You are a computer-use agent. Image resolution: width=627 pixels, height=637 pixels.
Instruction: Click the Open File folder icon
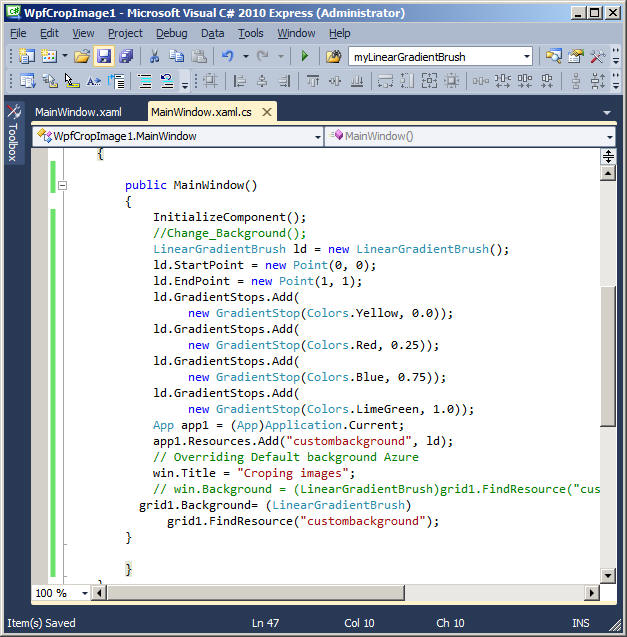point(82,56)
